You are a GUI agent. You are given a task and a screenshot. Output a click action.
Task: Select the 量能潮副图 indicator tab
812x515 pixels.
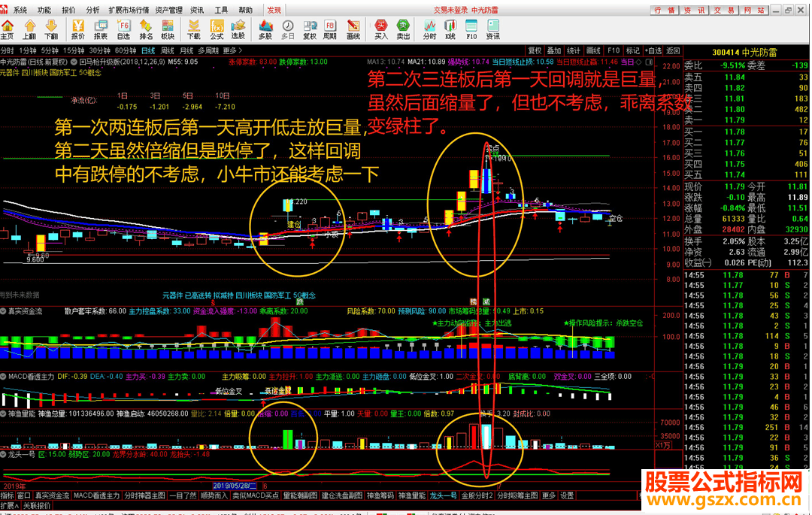pyautogui.click(x=300, y=496)
